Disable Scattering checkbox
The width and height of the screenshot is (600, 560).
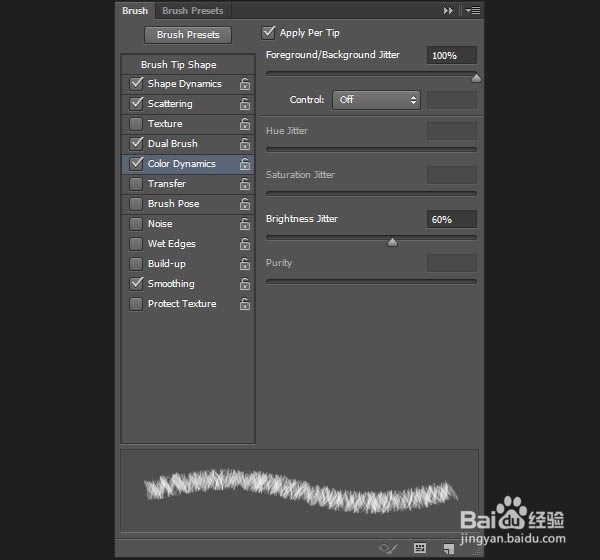pyautogui.click(x=136, y=104)
